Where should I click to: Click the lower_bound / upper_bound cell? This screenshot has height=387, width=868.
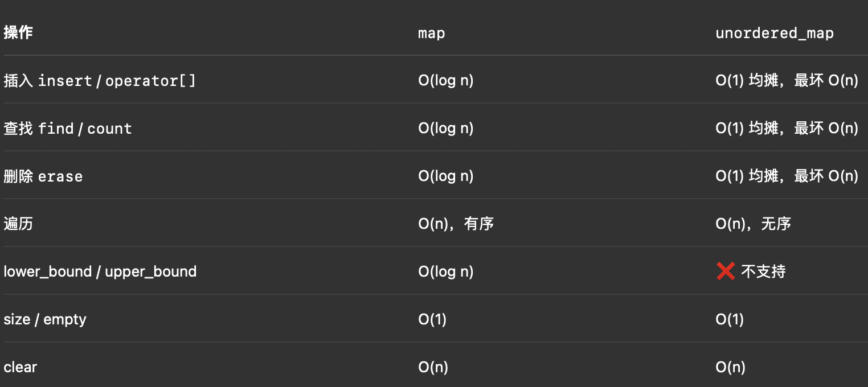[x=100, y=271]
